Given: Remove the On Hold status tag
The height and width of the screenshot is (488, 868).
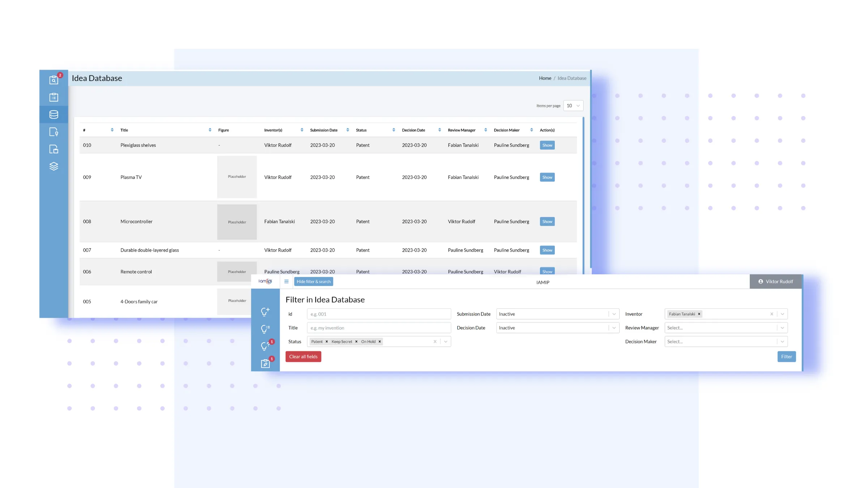Looking at the screenshot, I should pyautogui.click(x=380, y=342).
